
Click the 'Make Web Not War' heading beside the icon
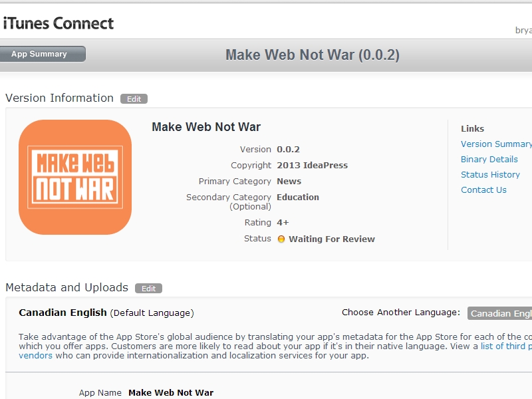pyautogui.click(x=206, y=127)
